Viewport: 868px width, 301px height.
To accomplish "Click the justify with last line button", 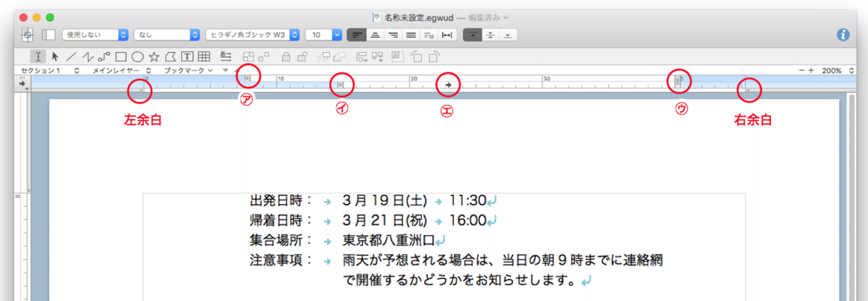I will pyautogui.click(x=429, y=34).
